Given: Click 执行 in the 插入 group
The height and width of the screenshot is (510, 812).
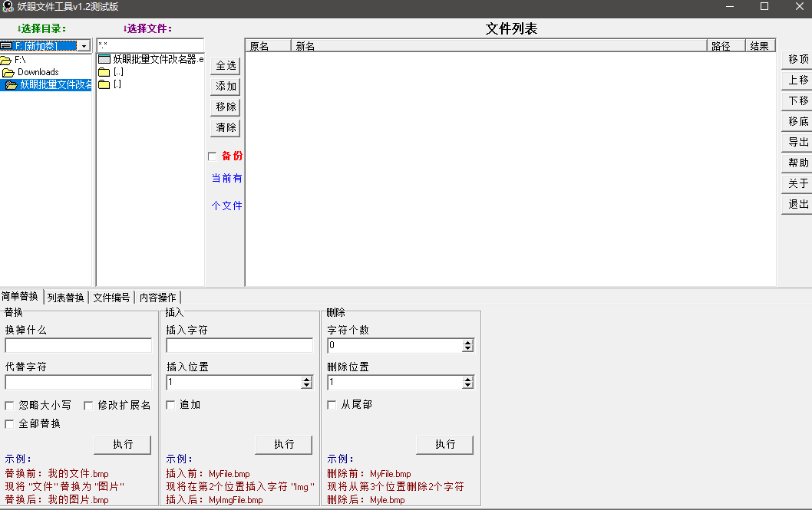Looking at the screenshot, I should point(284,445).
